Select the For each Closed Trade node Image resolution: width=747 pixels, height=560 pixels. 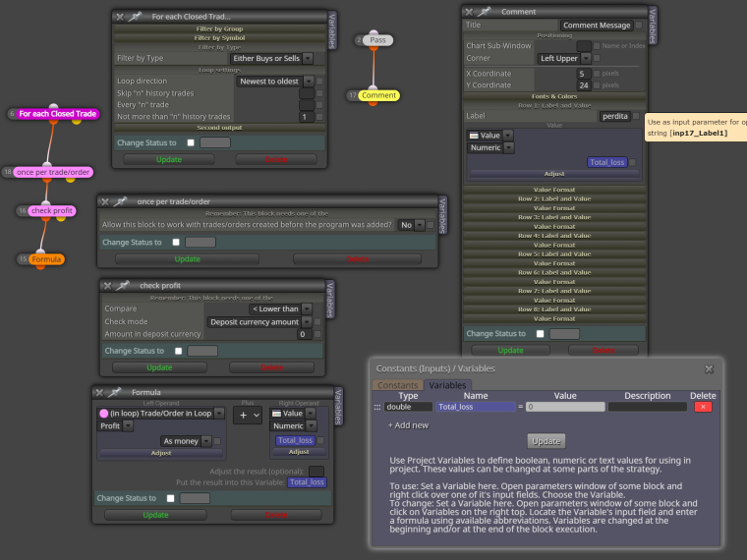click(x=57, y=114)
